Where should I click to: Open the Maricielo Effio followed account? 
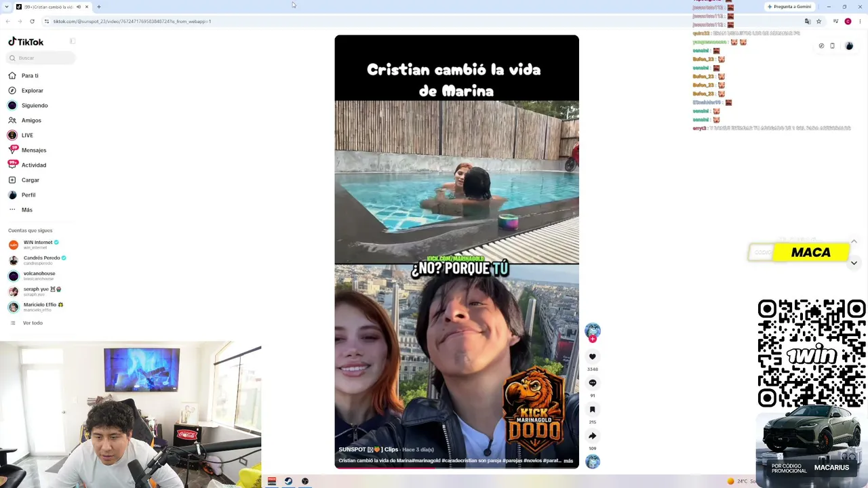[41, 306]
